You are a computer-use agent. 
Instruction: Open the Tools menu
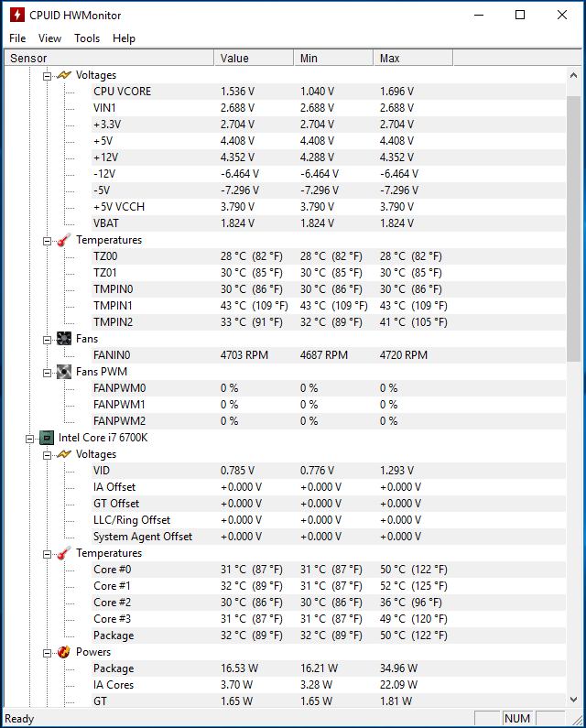point(87,38)
